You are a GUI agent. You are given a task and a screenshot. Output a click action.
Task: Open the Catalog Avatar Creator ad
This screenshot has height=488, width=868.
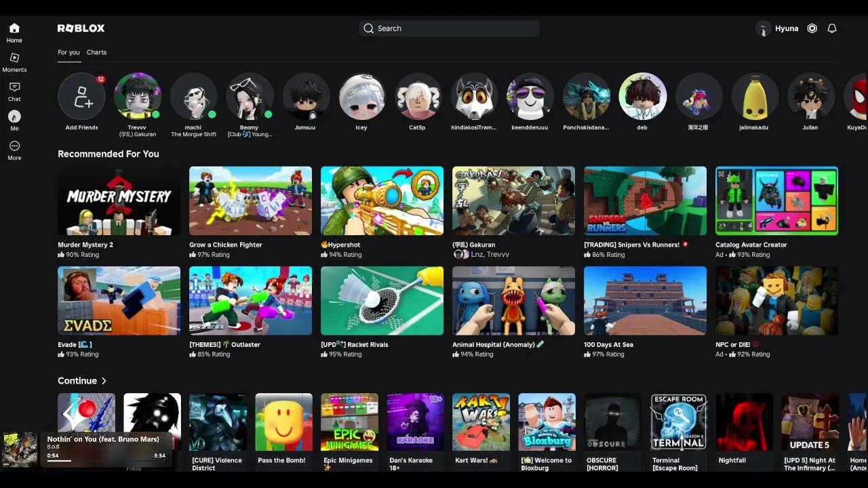coord(776,201)
